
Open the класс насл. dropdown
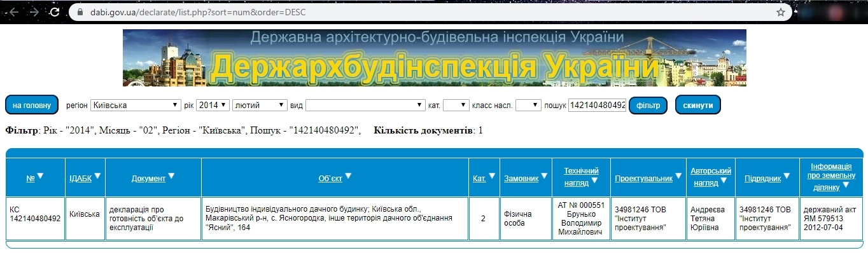[528, 105]
